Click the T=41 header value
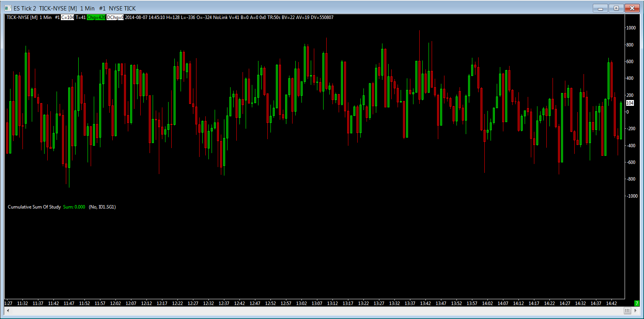644x319 pixels. (x=81, y=17)
